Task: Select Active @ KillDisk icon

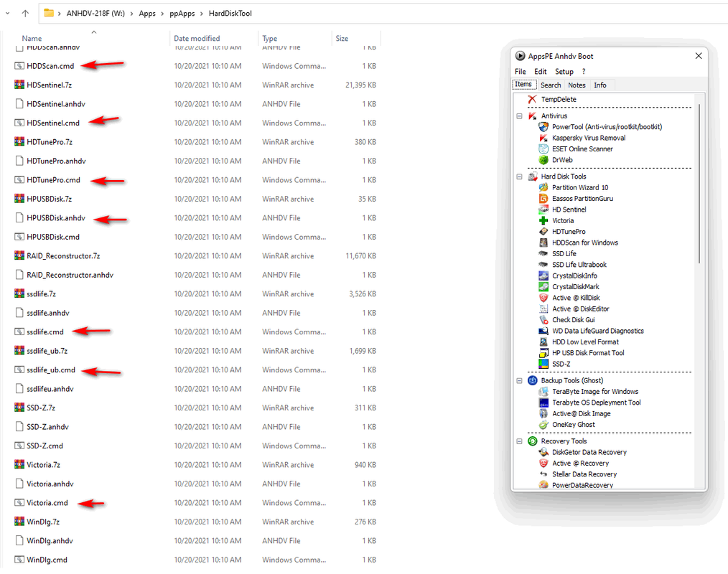Action: pos(543,298)
